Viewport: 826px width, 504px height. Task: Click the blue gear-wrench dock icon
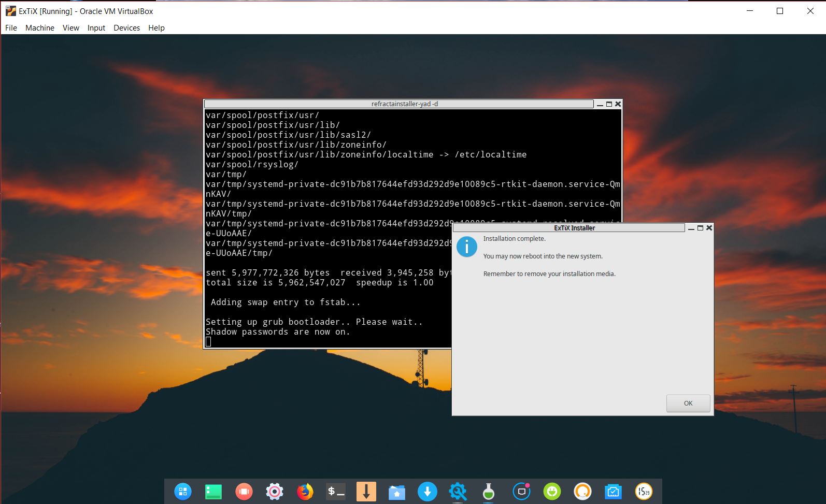pyautogui.click(x=458, y=492)
